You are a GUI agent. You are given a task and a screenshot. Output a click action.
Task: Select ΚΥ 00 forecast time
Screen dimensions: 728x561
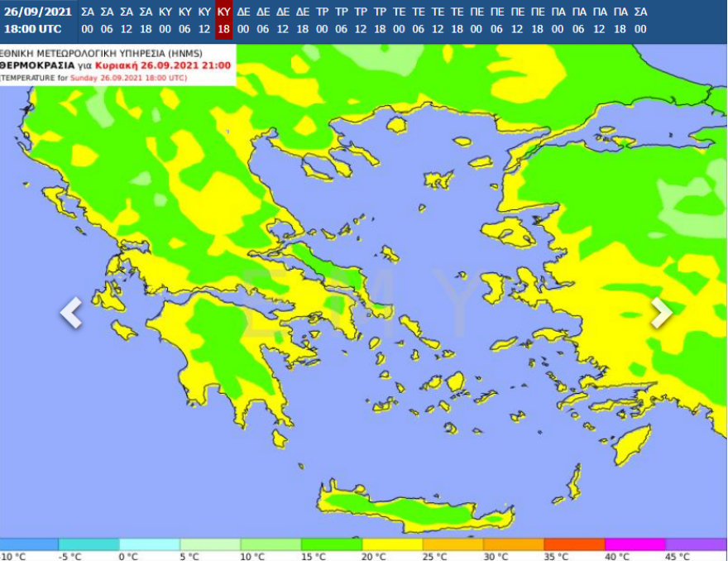pyautogui.click(x=165, y=20)
